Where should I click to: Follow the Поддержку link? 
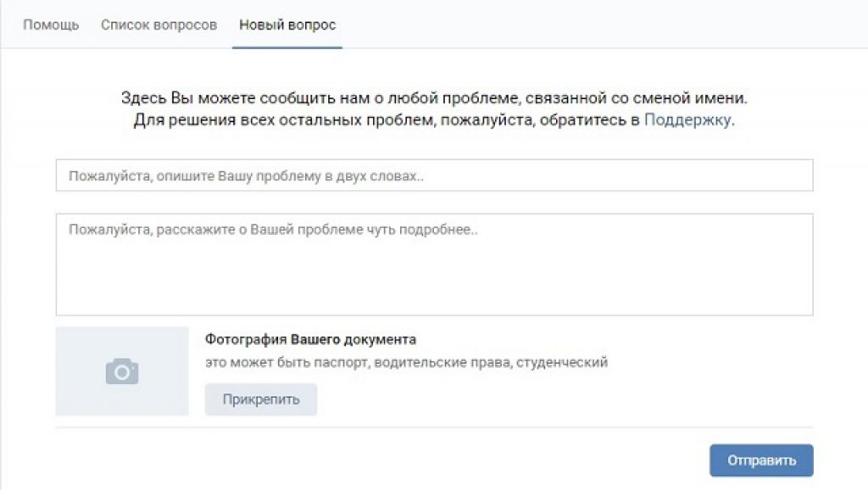point(687,120)
